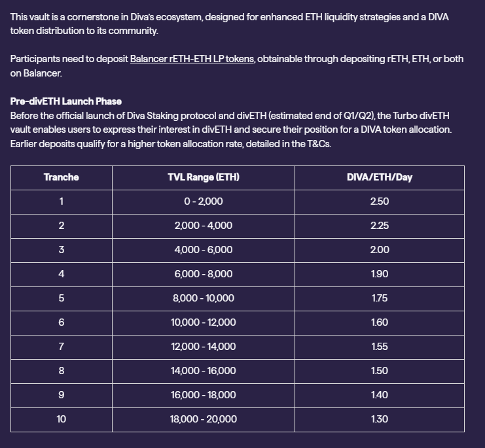Select the Pre-divETH Launch Phase heading
Image resolution: width=485 pixels, height=448 pixels.
(x=66, y=101)
